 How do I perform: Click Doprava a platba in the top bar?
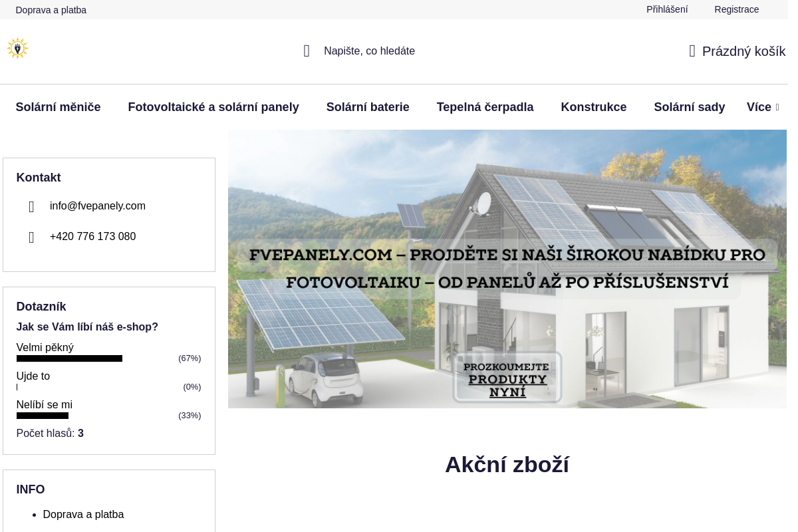pyautogui.click(x=51, y=10)
